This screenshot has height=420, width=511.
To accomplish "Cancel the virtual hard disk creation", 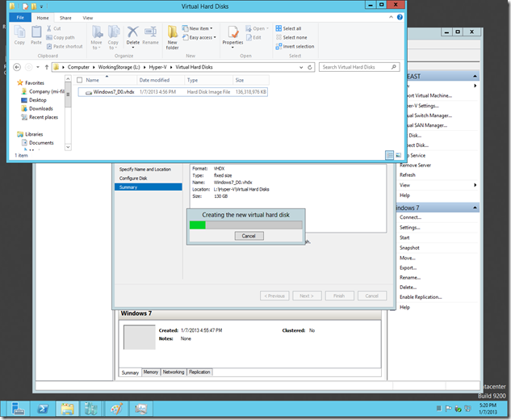I will pyautogui.click(x=249, y=236).
